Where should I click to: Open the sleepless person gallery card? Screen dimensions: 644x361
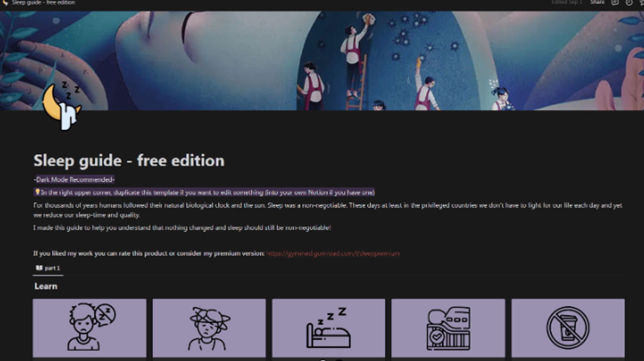pyautogui.click(x=90, y=328)
